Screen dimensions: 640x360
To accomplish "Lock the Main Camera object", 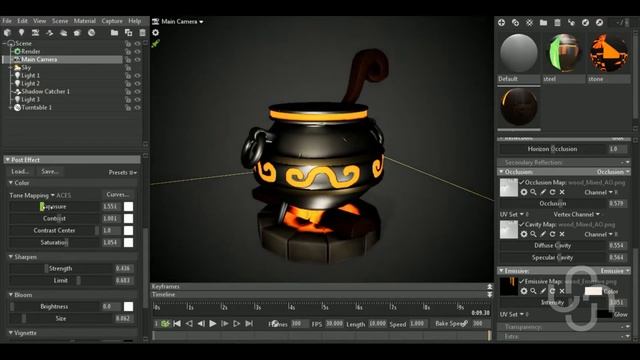I will 128,60.
